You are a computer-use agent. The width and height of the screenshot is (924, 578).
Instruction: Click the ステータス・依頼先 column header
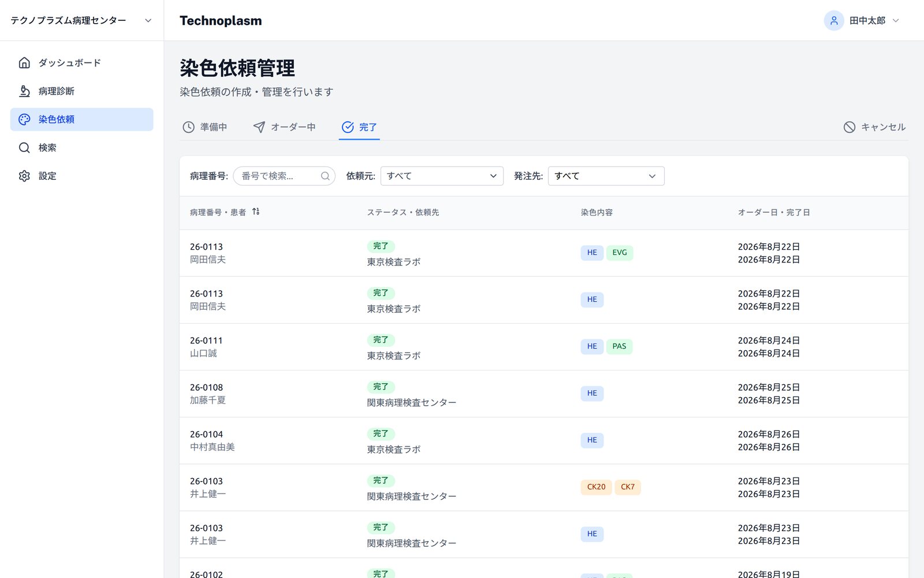pos(403,212)
